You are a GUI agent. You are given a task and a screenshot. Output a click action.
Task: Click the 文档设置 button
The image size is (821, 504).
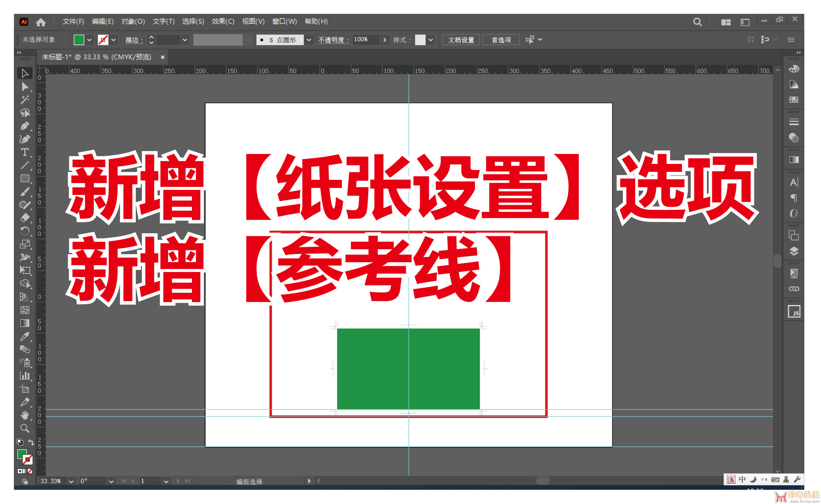click(x=461, y=40)
